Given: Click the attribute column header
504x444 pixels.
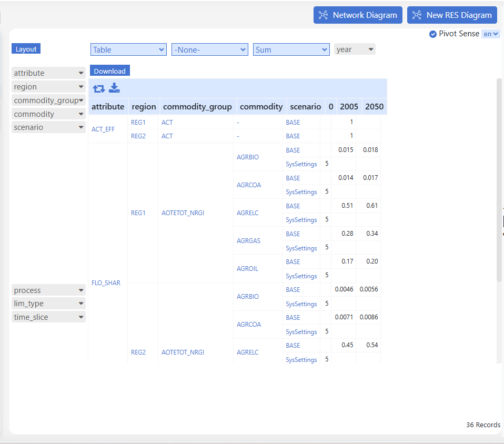Looking at the screenshot, I should pos(108,107).
